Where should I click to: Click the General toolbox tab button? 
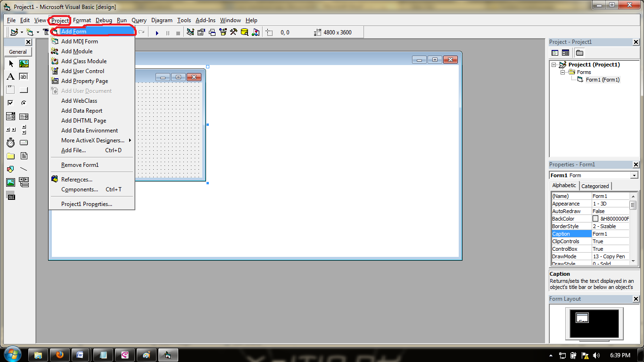point(18,52)
